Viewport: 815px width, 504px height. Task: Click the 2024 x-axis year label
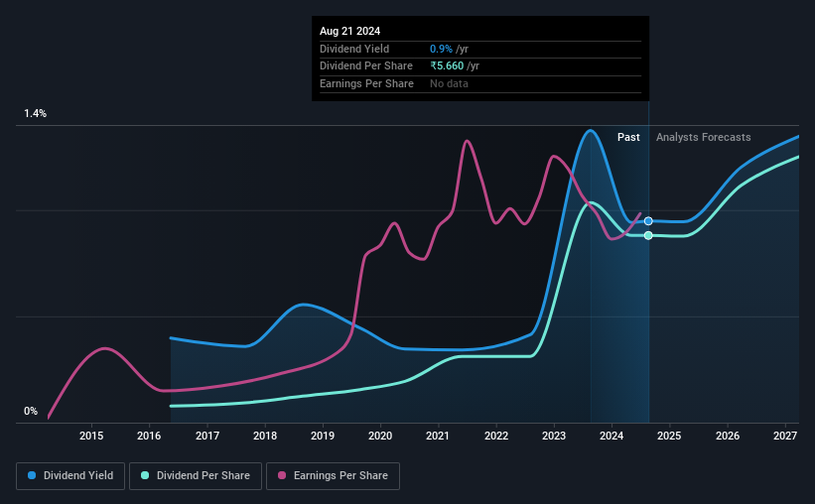coord(611,436)
